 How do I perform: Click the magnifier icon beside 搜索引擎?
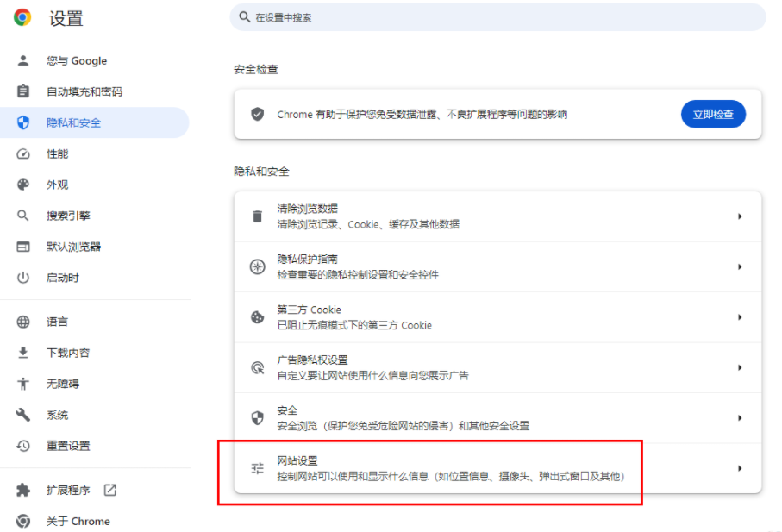tap(23, 216)
